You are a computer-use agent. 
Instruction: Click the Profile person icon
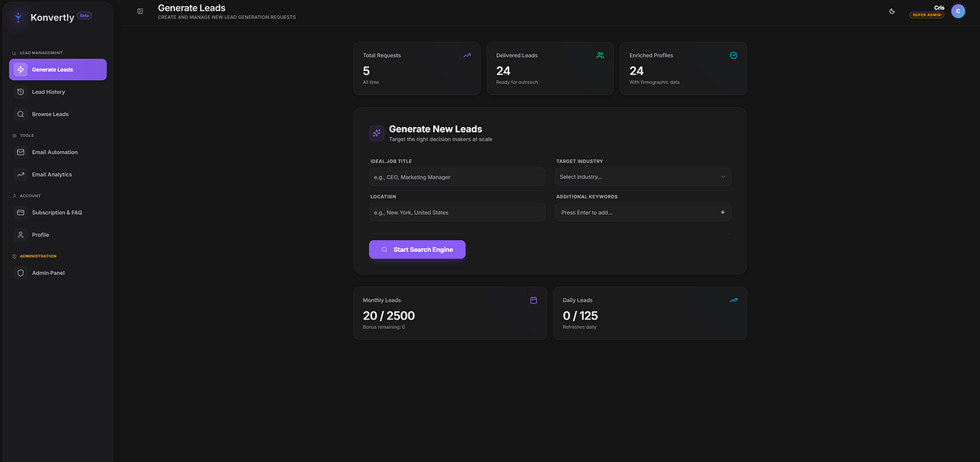tap(21, 235)
